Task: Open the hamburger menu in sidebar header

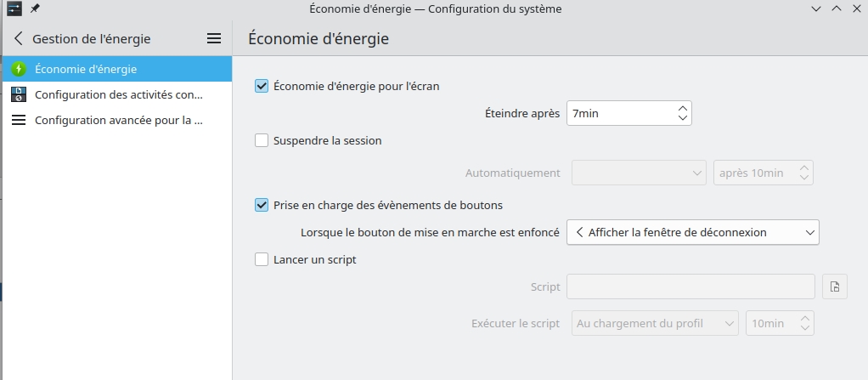Action: 214,38
